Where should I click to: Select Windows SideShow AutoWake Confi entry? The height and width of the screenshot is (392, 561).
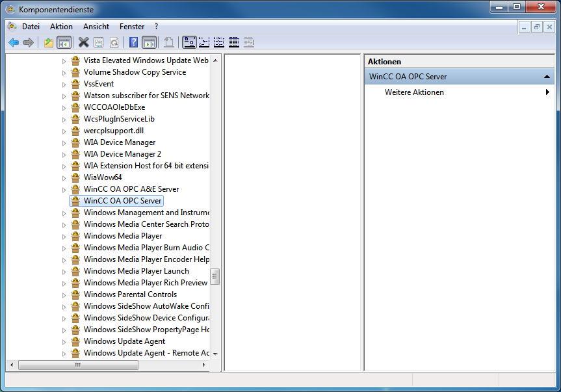coord(146,306)
